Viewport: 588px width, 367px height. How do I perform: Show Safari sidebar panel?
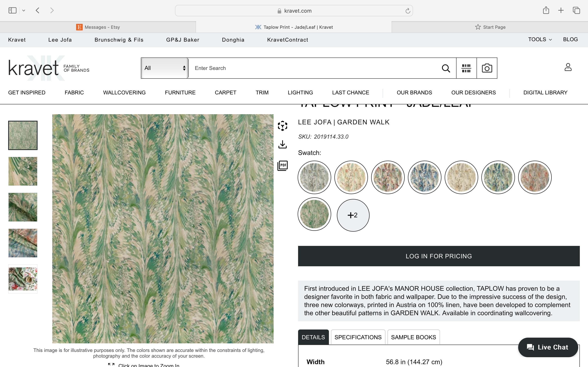point(12,10)
